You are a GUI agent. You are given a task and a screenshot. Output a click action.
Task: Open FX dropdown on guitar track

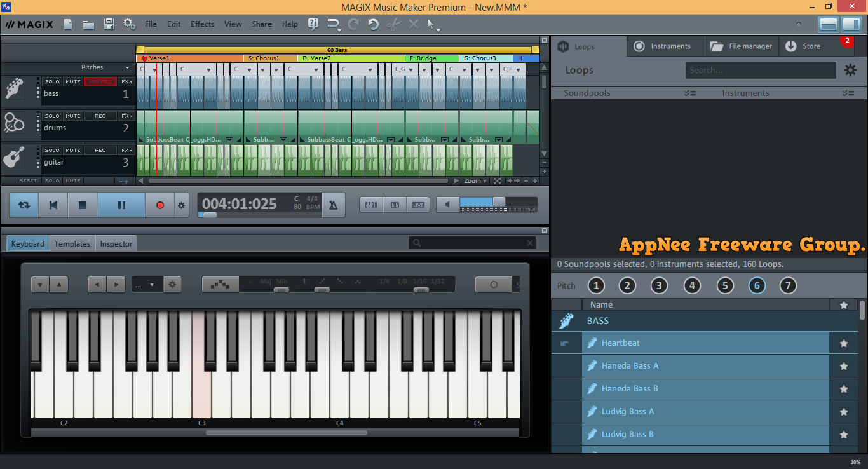(x=126, y=150)
